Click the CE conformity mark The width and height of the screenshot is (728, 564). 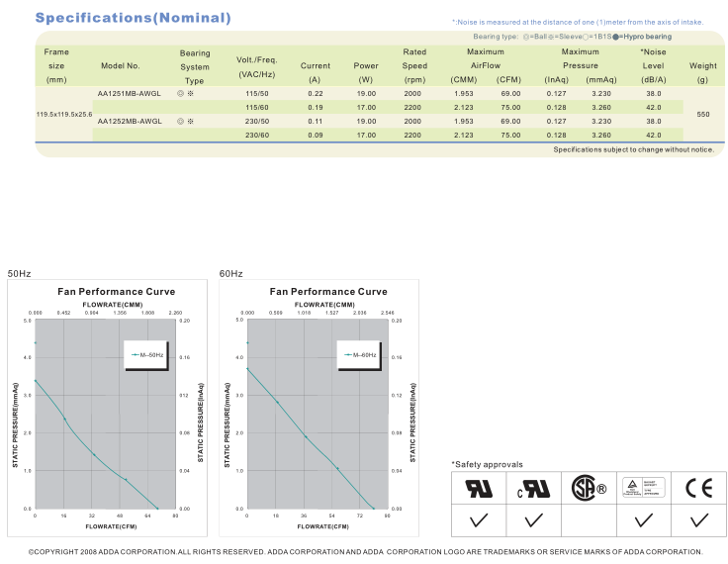tap(698, 488)
